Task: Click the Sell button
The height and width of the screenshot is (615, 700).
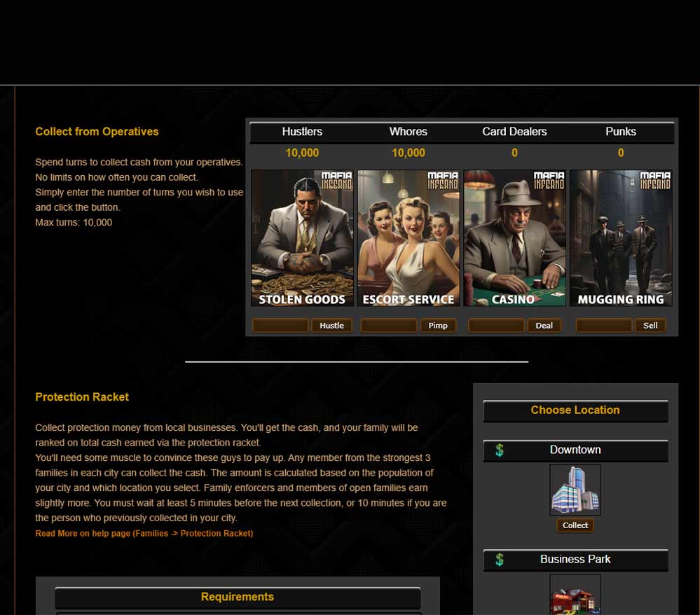Action: (x=650, y=325)
